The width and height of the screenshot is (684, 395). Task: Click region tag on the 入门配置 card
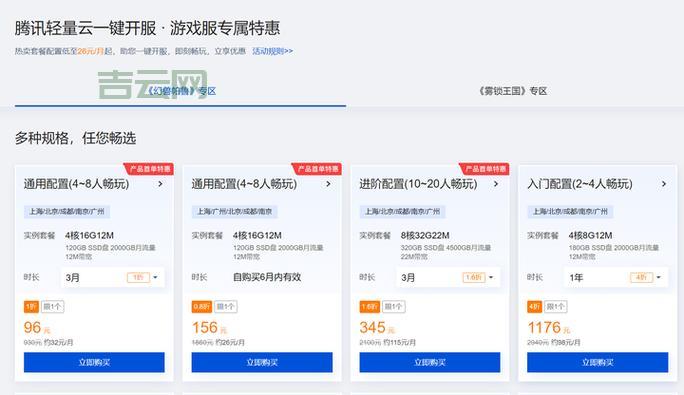(x=570, y=212)
